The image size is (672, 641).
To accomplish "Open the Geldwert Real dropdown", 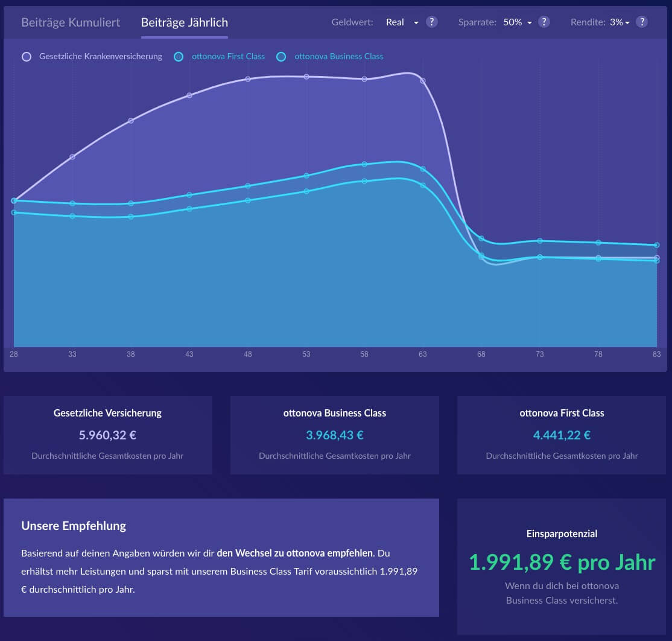I will click(402, 22).
